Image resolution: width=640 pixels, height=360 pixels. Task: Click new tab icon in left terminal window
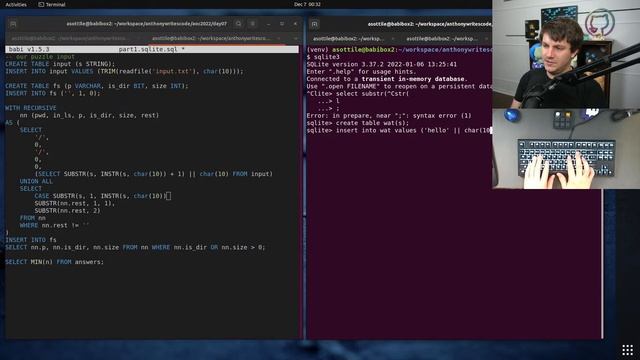[x=13, y=24]
